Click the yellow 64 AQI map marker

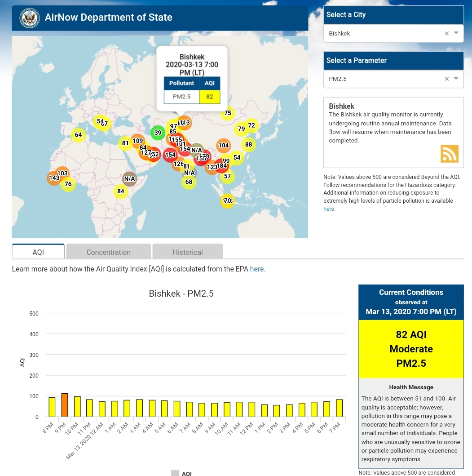tap(78, 135)
